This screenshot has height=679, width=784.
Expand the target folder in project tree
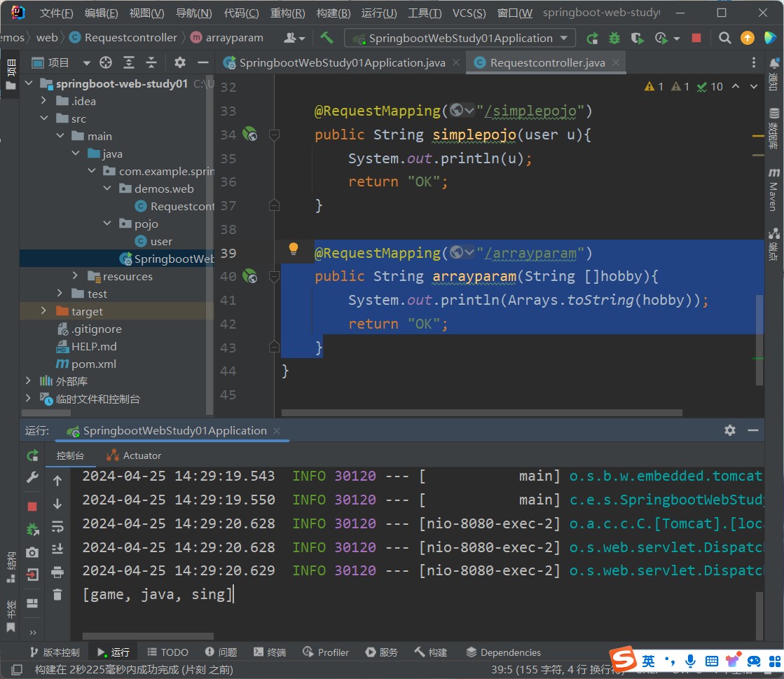coord(43,311)
